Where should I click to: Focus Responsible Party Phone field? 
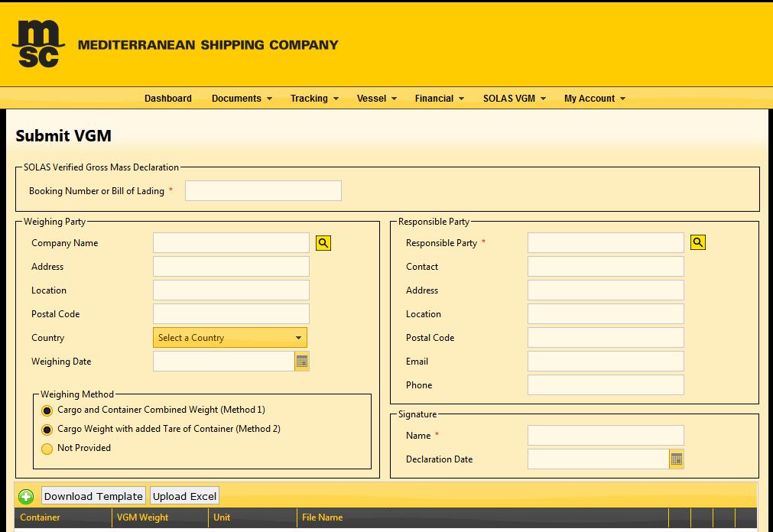pyautogui.click(x=606, y=384)
